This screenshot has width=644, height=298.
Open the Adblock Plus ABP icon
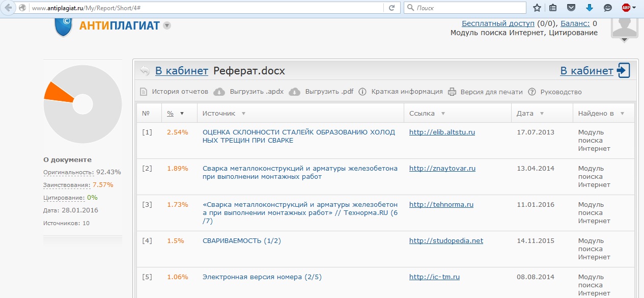click(626, 8)
